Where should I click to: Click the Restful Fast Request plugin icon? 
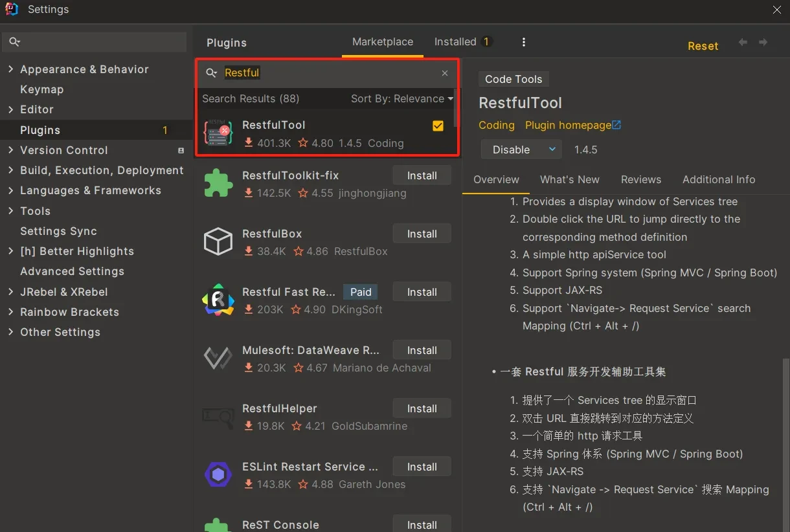click(x=218, y=300)
